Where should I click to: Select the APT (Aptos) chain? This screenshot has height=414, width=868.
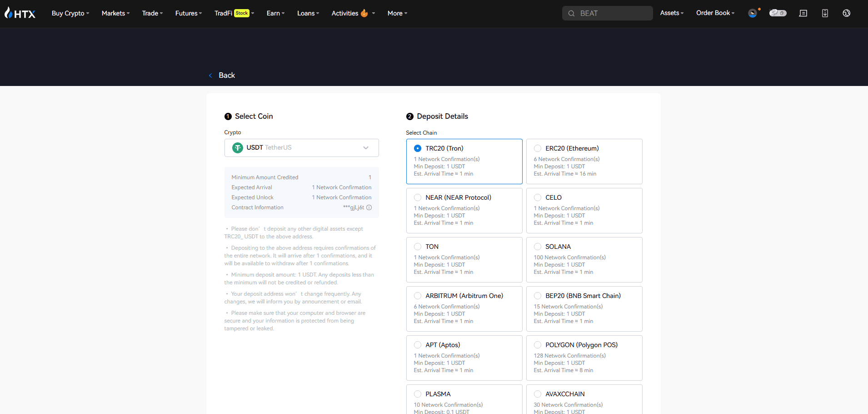click(x=464, y=358)
